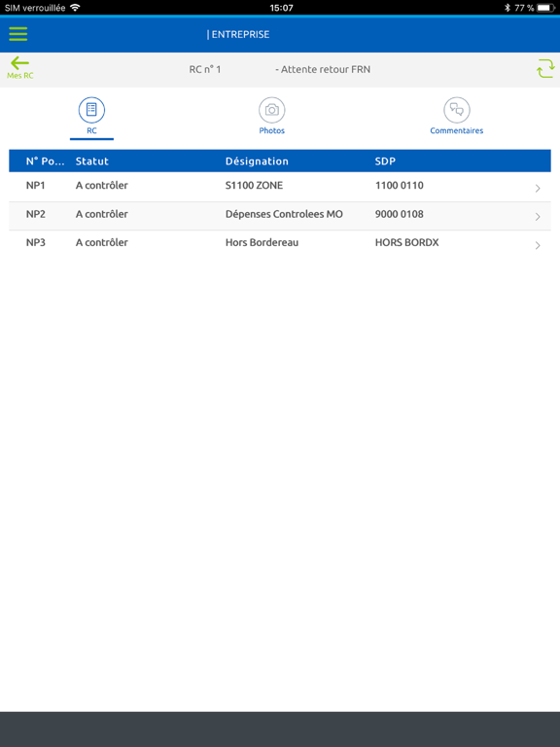Select the NP1 cell
The height and width of the screenshot is (747, 560).
[x=36, y=186]
